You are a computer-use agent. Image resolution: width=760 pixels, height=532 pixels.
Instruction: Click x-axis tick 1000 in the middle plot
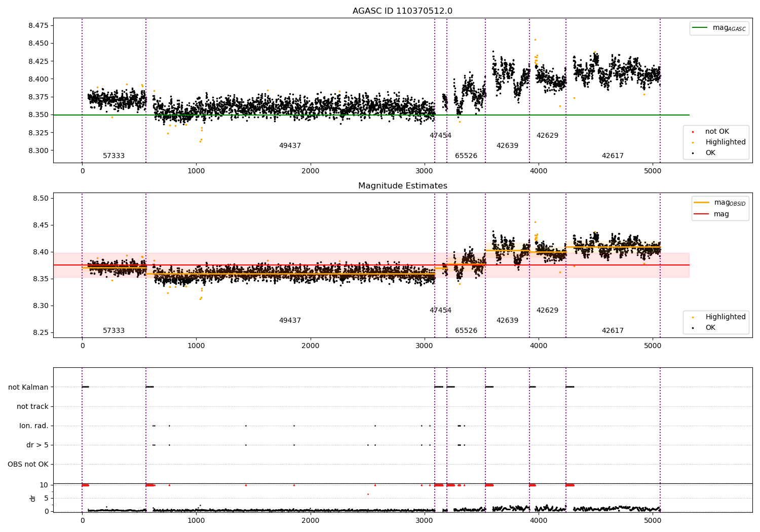click(x=196, y=346)
